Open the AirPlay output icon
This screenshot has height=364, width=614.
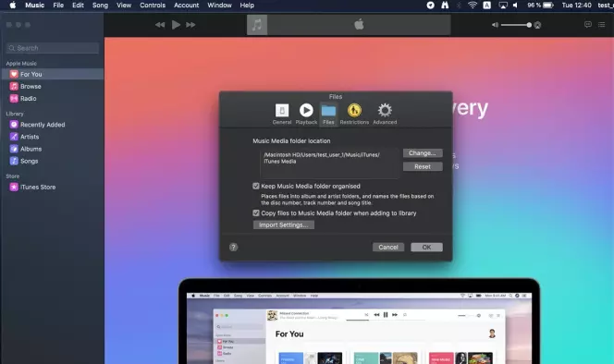pos(537,25)
